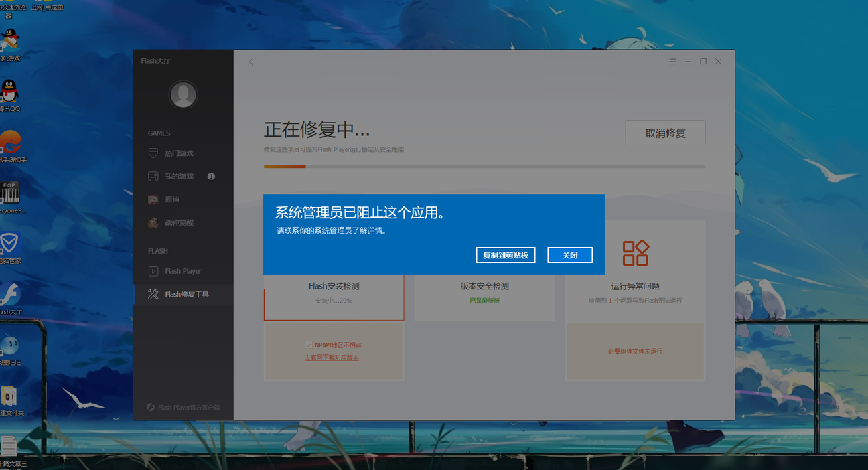Open the hamburger menu in title bar
This screenshot has width=868, height=470.
pos(673,61)
